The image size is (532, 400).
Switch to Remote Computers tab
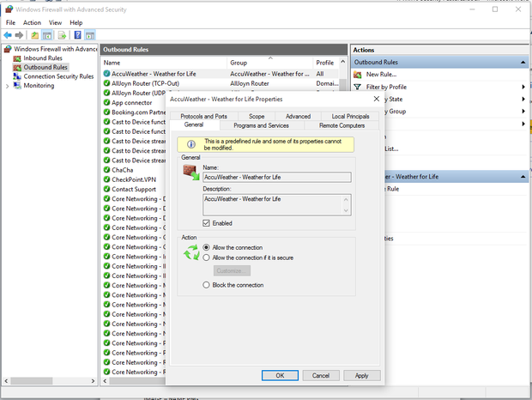[342, 125]
